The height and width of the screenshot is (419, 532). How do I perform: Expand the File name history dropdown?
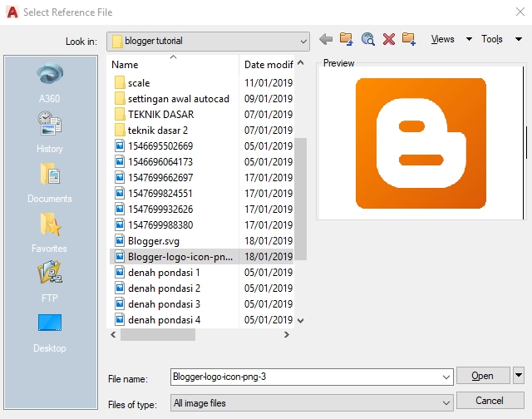coord(446,377)
